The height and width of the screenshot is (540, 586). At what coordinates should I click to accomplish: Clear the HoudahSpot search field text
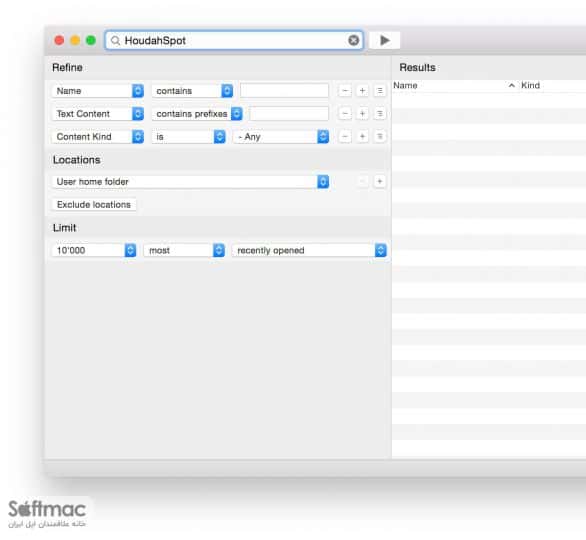353,40
